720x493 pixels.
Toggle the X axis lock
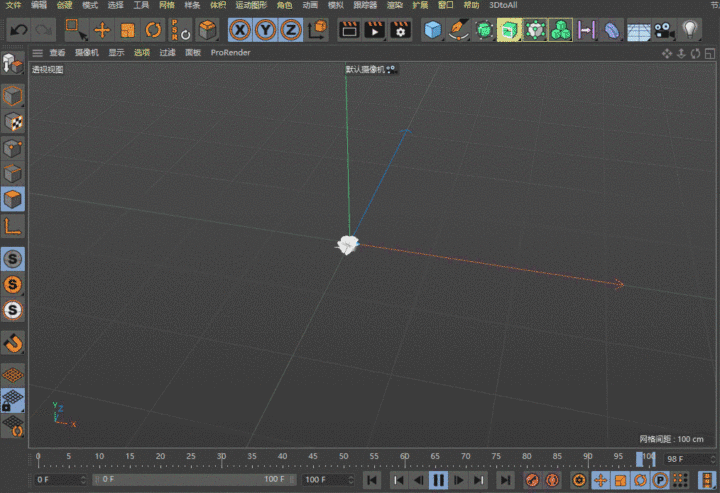[240, 30]
